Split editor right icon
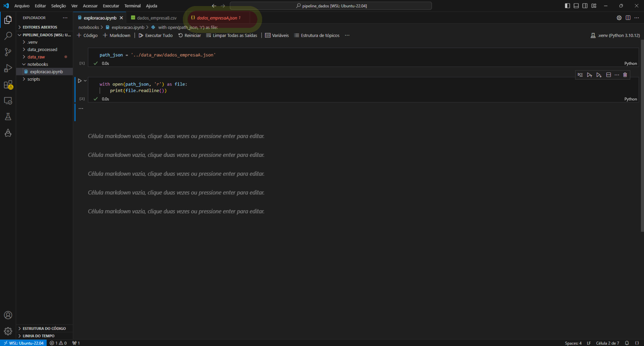Image resolution: width=644 pixels, height=346 pixels. point(628,18)
